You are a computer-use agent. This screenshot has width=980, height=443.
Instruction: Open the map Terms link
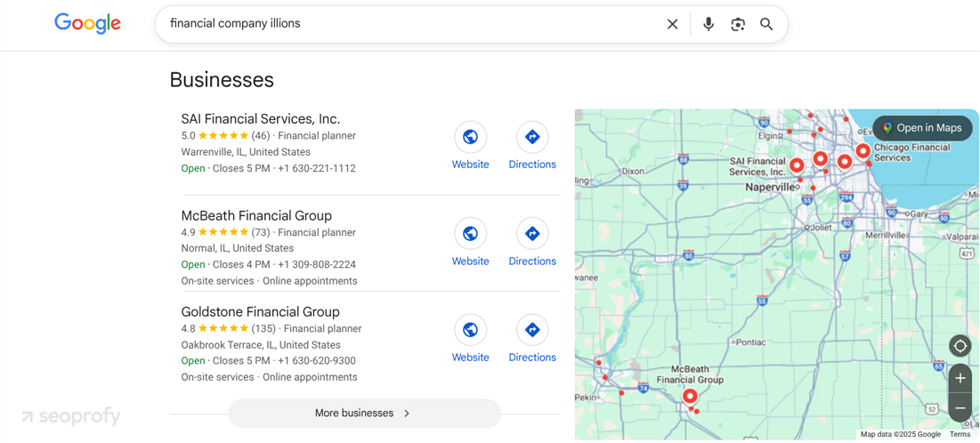[x=960, y=434]
